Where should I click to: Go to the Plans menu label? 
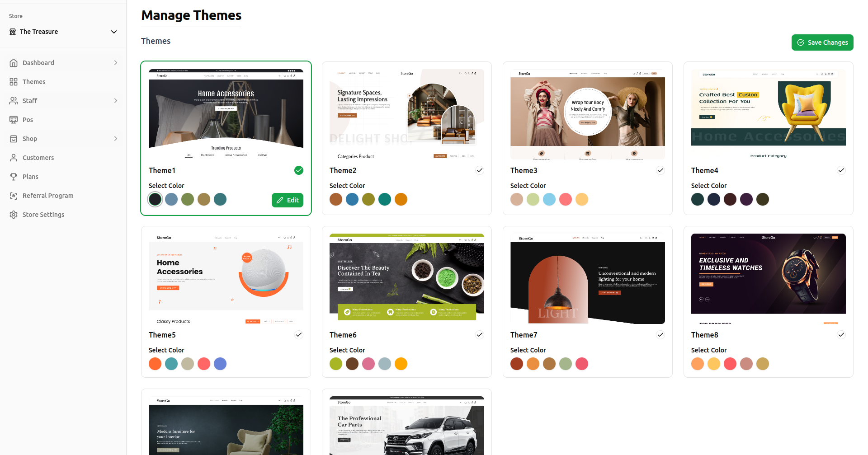pos(30,177)
